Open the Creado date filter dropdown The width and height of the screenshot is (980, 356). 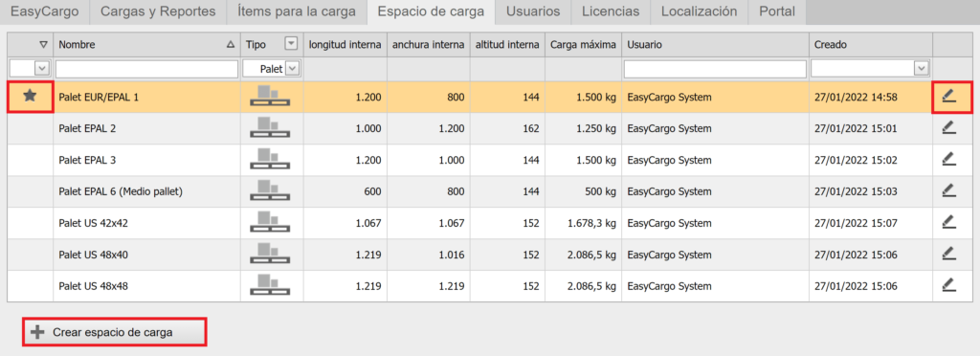pos(921,69)
